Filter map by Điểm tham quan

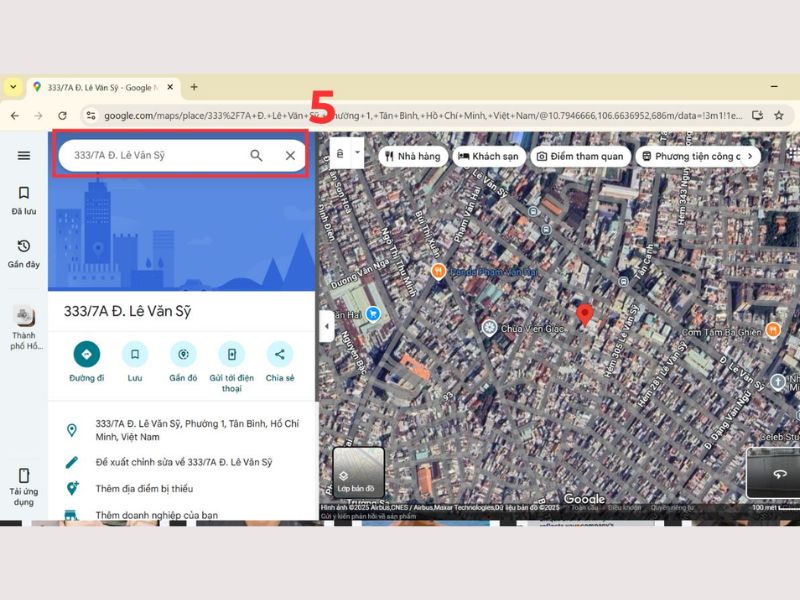click(581, 156)
